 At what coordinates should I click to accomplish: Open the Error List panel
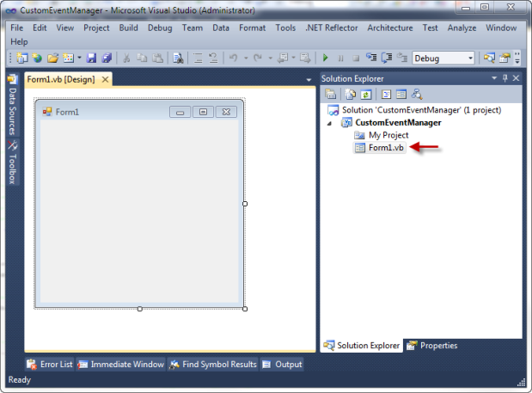50,365
